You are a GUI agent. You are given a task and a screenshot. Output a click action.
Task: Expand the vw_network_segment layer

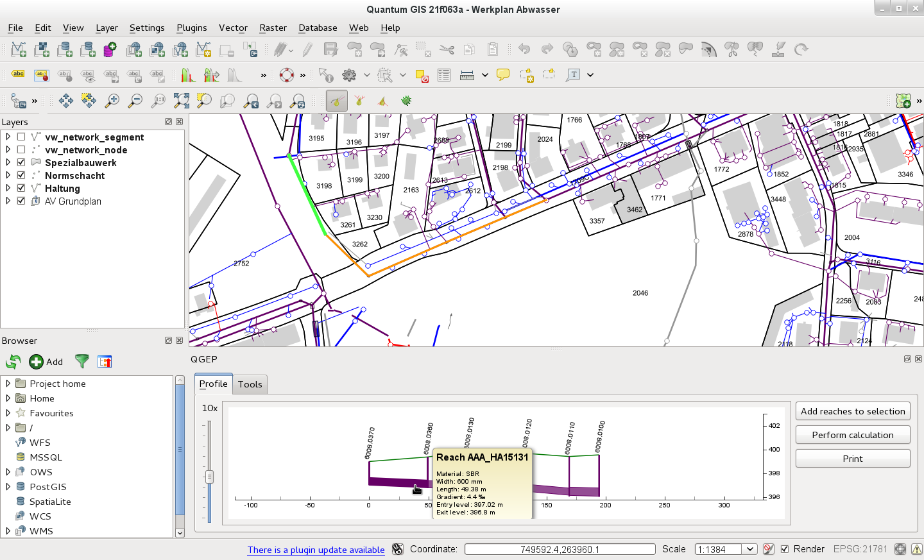click(8, 137)
